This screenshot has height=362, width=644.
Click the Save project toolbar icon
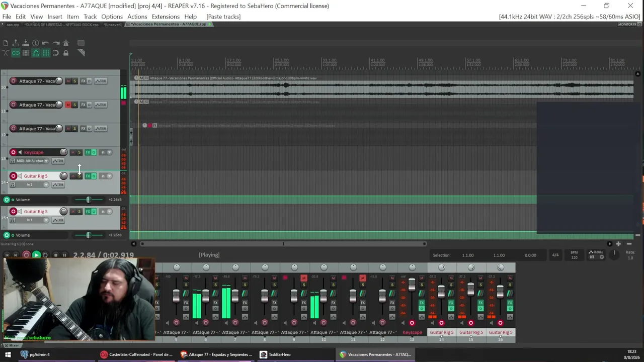(26, 43)
